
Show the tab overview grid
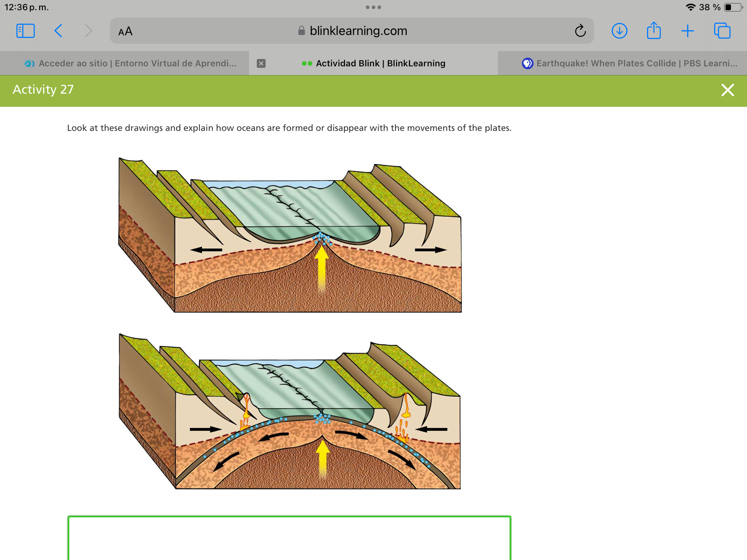click(x=722, y=31)
